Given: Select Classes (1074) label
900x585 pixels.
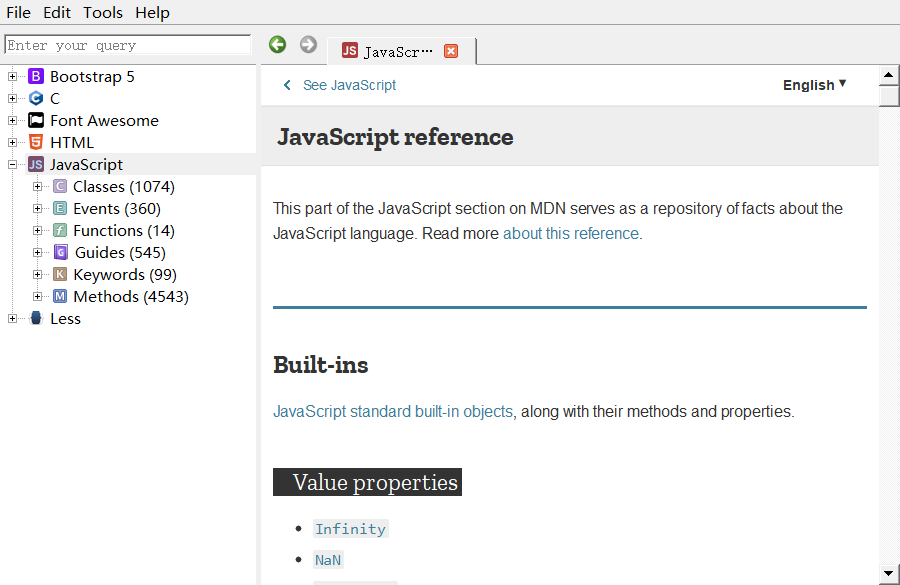Looking at the screenshot, I should 124,187.
